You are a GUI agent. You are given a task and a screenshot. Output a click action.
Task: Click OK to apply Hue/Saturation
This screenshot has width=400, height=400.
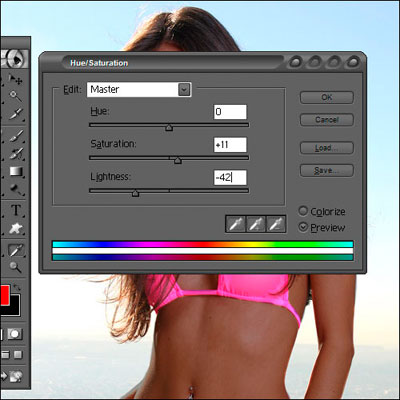coord(327,97)
